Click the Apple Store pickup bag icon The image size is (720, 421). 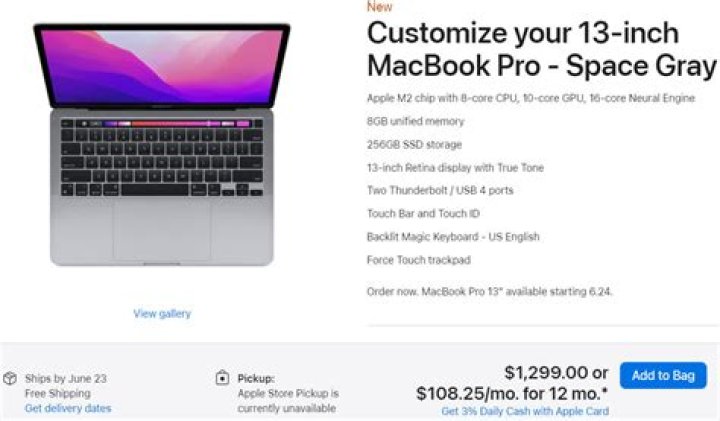(x=222, y=378)
